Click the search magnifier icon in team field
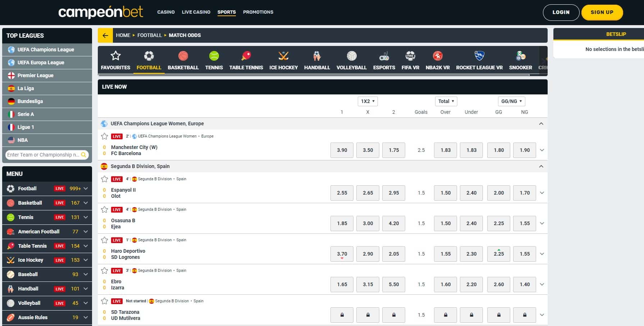 pos(84,155)
